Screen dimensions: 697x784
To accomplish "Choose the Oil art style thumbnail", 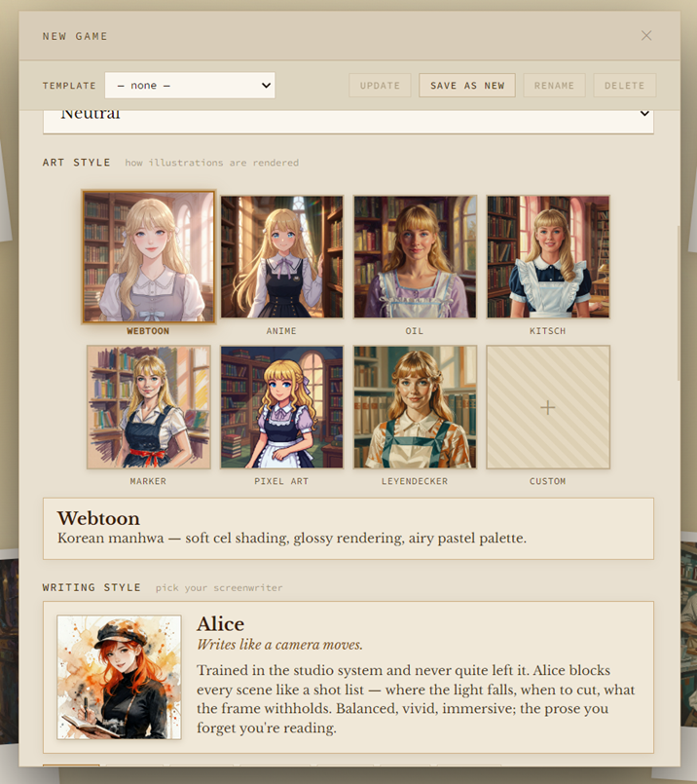I will (415, 256).
